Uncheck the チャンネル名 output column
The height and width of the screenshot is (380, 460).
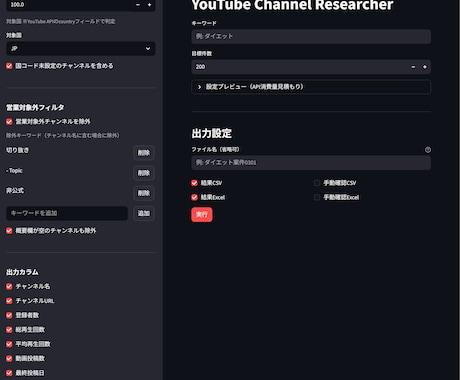coord(9,286)
